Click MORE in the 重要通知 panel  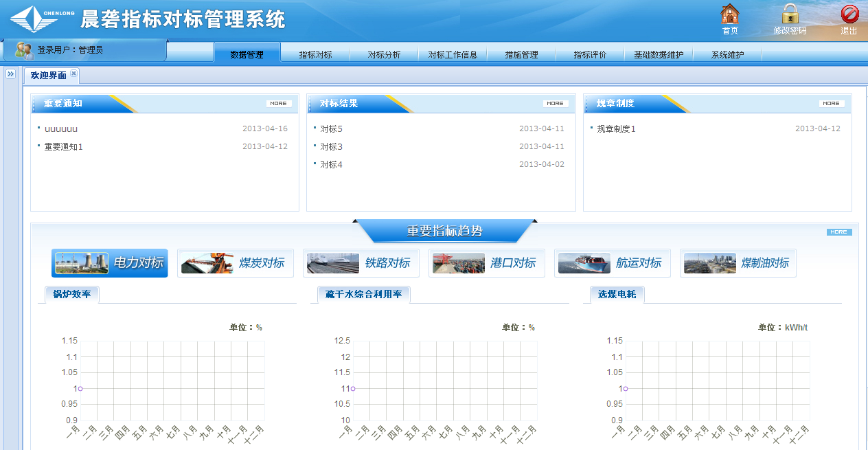(x=279, y=104)
